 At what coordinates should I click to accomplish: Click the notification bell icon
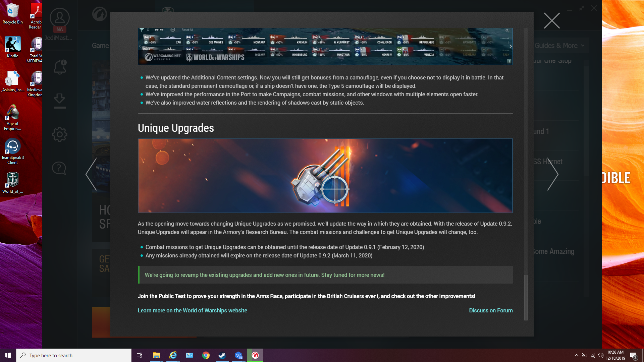(x=59, y=68)
